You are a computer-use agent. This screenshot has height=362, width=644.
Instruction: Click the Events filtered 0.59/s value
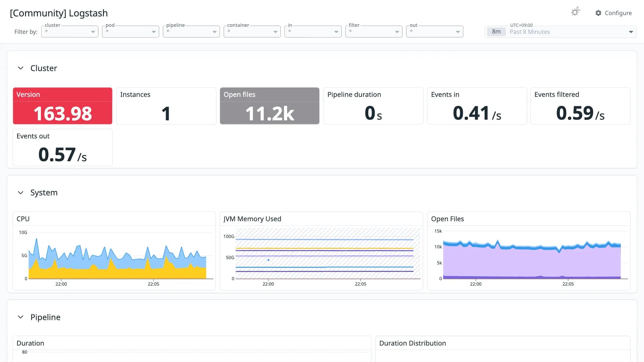(580, 113)
